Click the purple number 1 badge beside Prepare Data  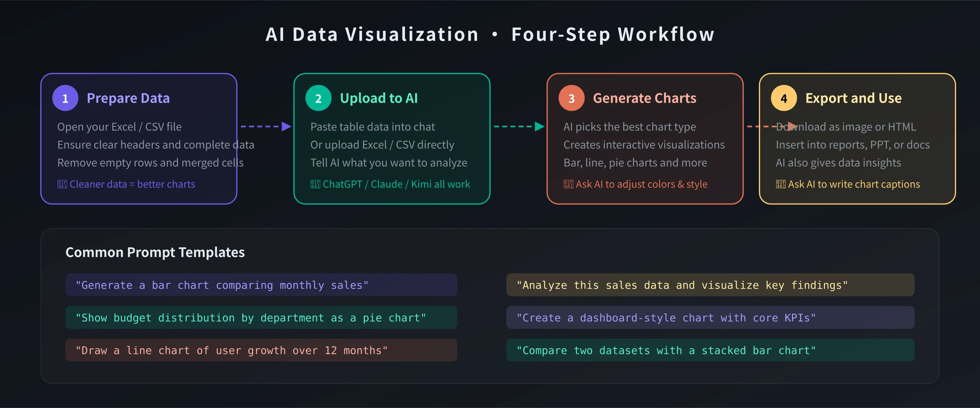coord(65,98)
